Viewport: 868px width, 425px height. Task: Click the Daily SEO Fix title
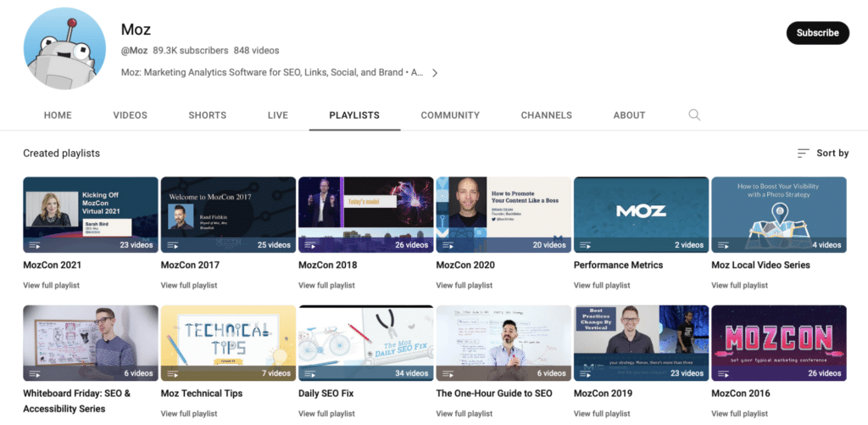point(326,394)
